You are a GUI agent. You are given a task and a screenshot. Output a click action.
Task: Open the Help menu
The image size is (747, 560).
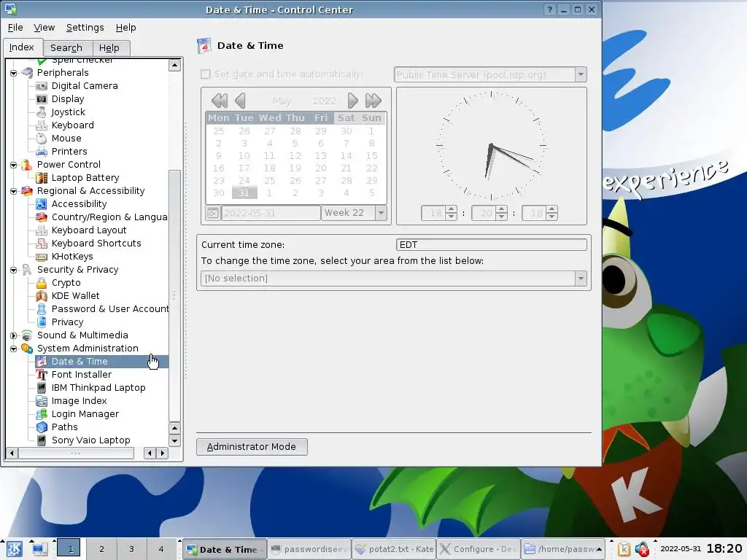click(x=125, y=28)
